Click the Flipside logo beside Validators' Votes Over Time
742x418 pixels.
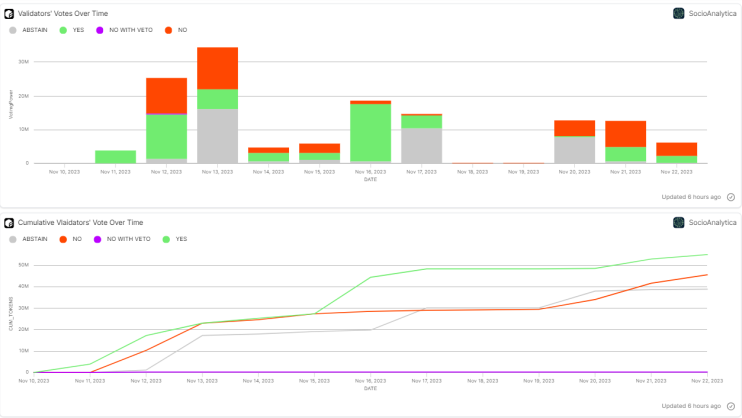pyautogui.click(x=9, y=14)
